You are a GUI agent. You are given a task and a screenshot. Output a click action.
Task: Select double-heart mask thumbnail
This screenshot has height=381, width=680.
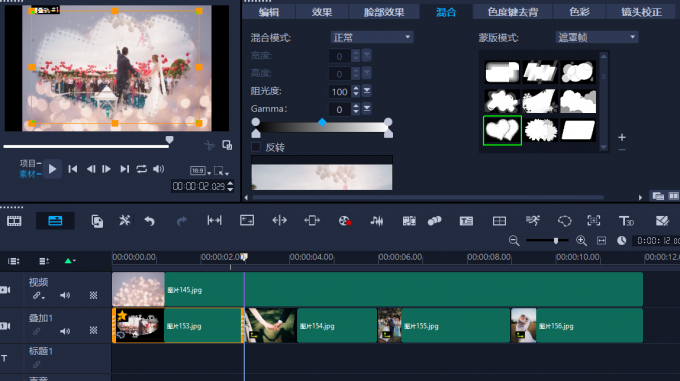pyautogui.click(x=502, y=130)
